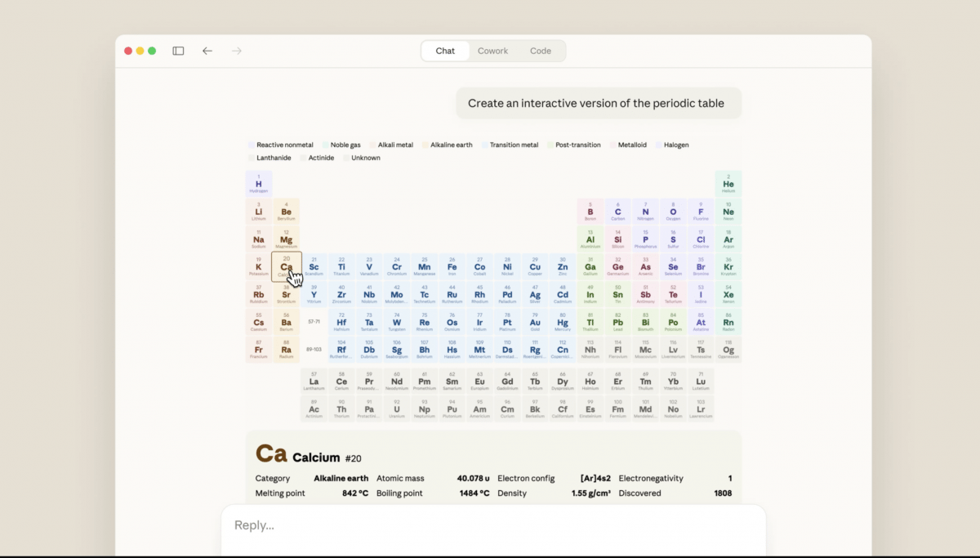Open the Code tab

541,51
